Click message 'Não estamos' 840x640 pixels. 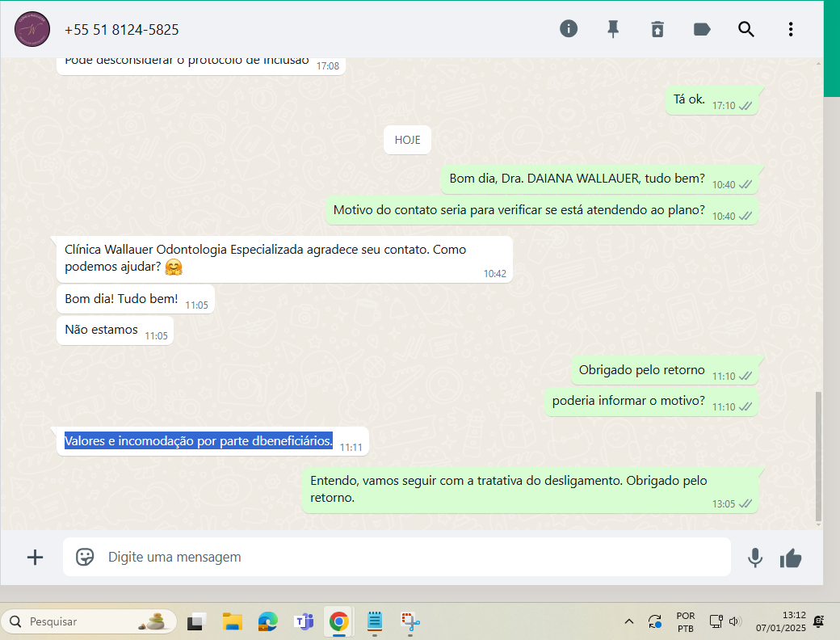point(115,331)
